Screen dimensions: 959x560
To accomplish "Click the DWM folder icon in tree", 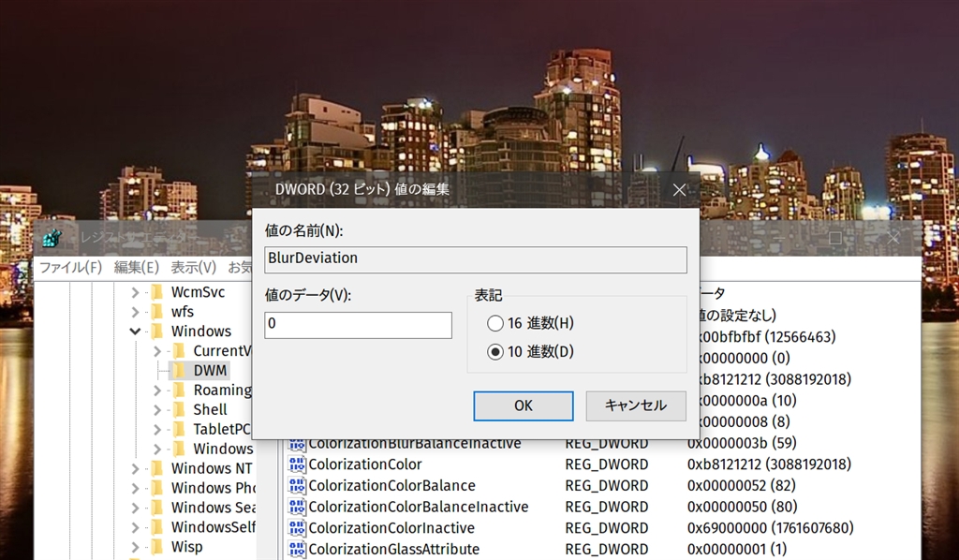I will (x=178, y=370).
